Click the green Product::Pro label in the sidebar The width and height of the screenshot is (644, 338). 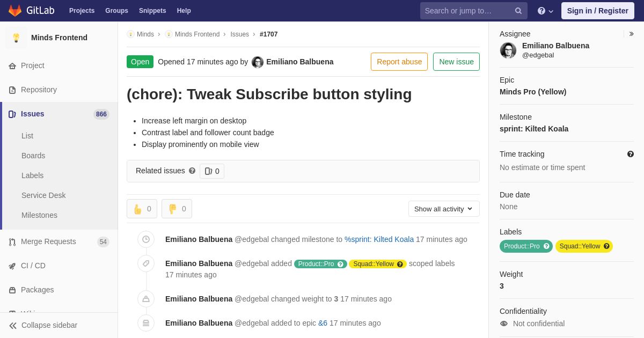point(526,246)
